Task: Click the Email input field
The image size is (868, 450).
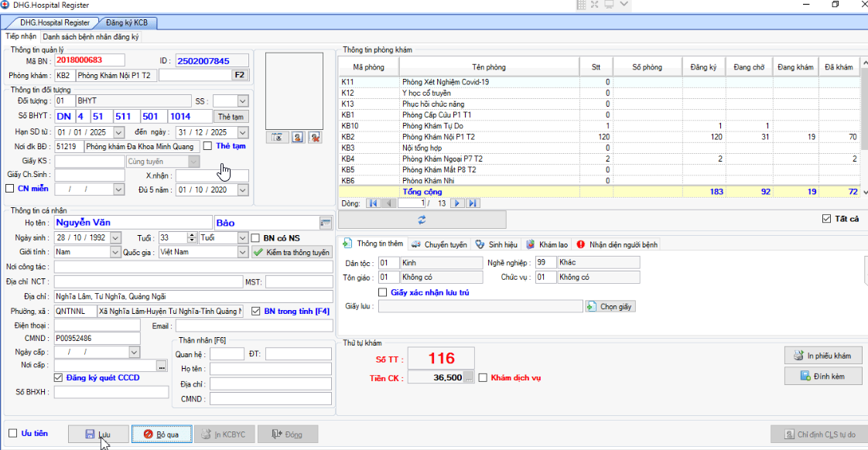Action: pos(254,326)
